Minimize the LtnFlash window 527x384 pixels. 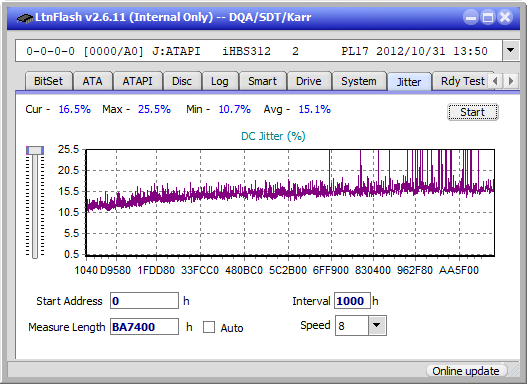[471, 17]
